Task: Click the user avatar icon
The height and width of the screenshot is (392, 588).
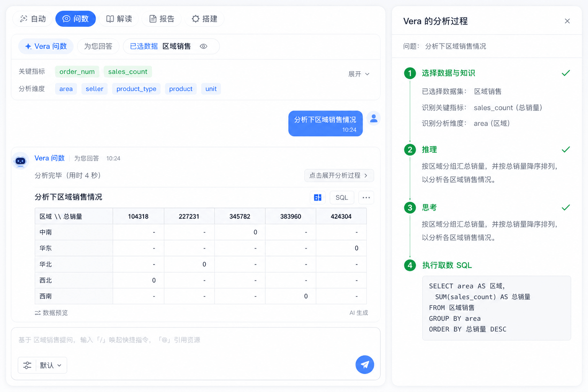Action: [374, 119]
